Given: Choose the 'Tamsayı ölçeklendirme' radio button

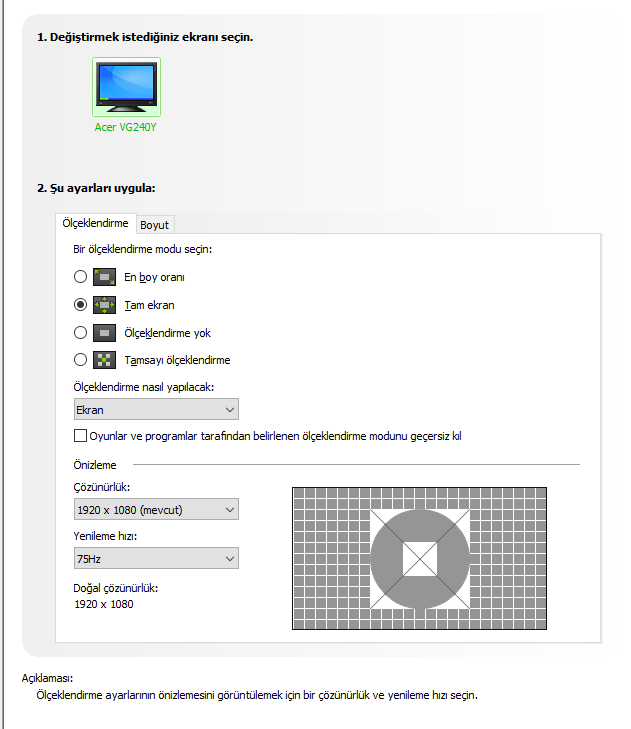Looking at the screenshot, I should (81, 360).
